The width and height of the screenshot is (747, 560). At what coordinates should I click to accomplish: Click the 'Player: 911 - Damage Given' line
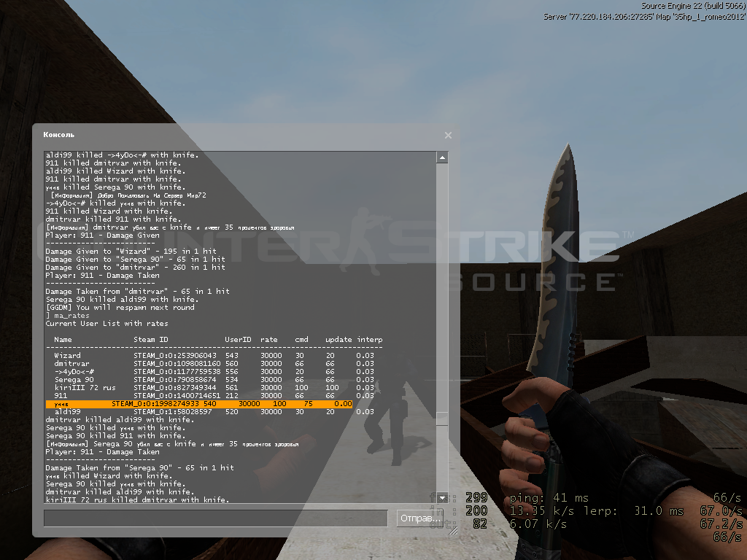(102, 236)
